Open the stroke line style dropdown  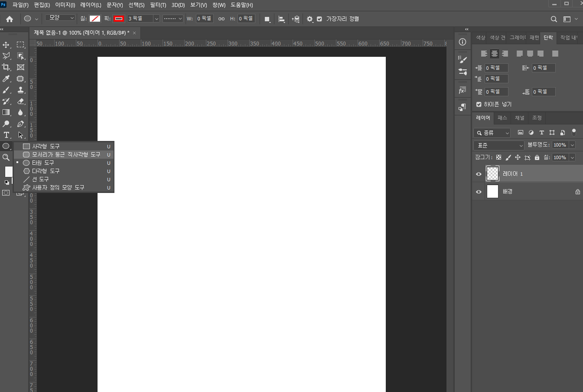click(x=173, y=19)
